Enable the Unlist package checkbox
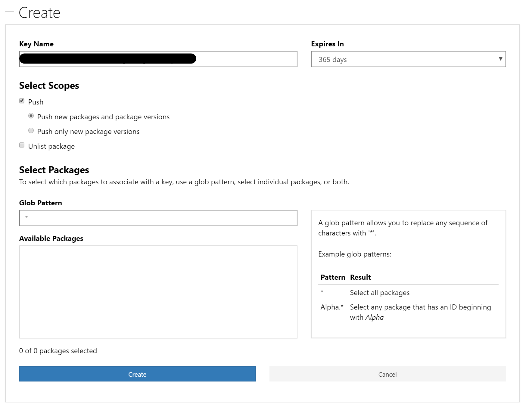The image size is (532, 411). pyautogui.click(x=22, y=145)
